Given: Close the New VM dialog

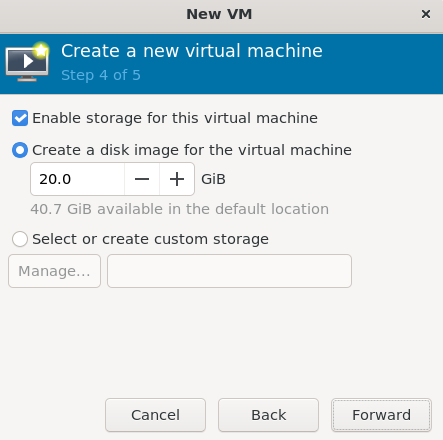Looking at the screenshot, I should [x=426, y=14].
